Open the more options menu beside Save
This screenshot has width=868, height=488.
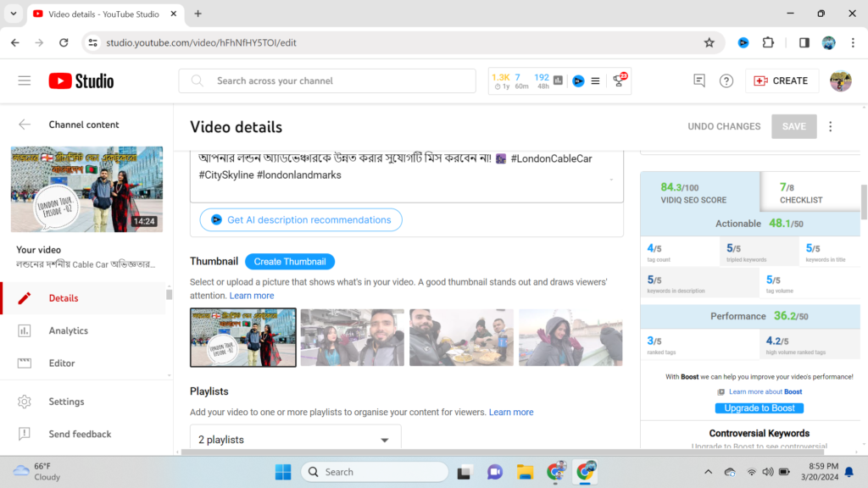click(x=831, y=127)
